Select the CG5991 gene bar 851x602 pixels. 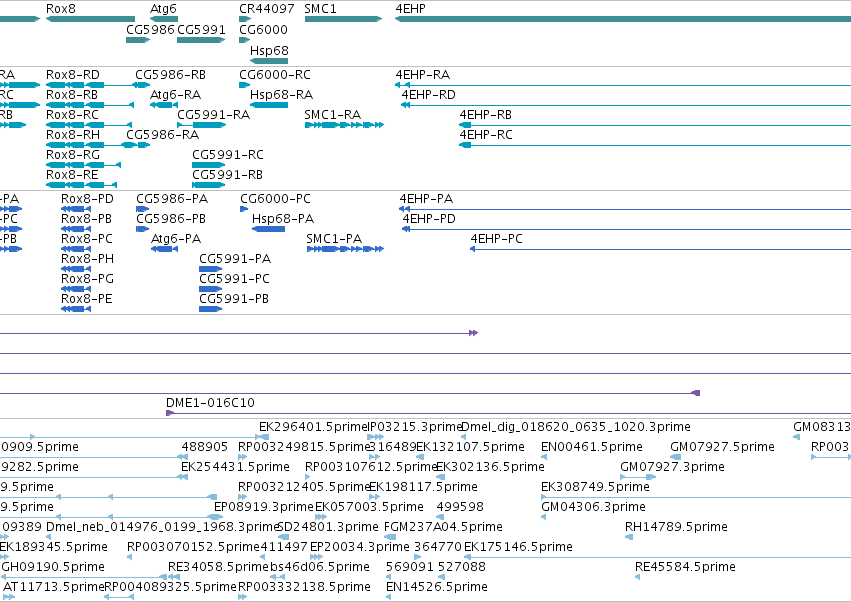pyautogui.click(x=201, y=40)
